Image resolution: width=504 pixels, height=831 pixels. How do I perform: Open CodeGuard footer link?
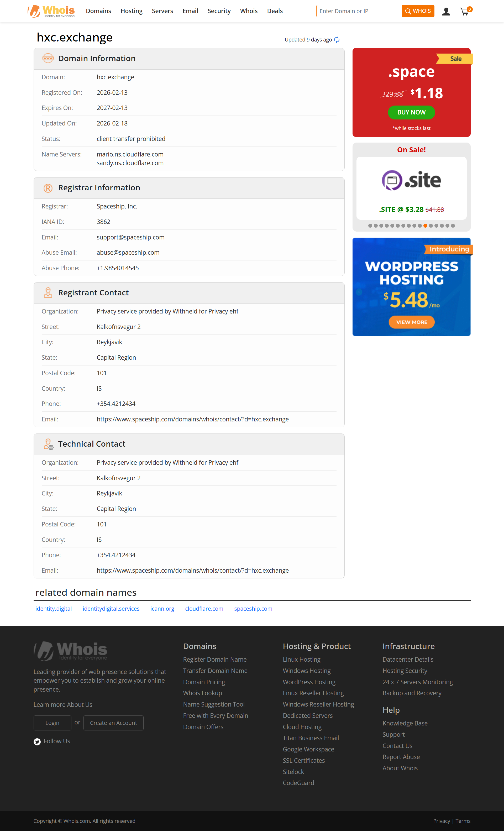[298, 783]
